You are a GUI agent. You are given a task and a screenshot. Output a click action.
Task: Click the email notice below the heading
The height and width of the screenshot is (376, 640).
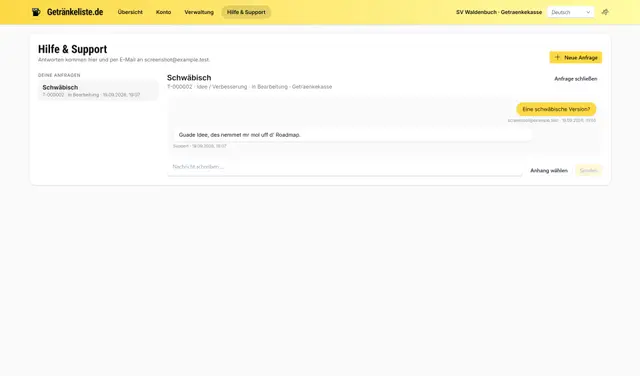[124, 60]
